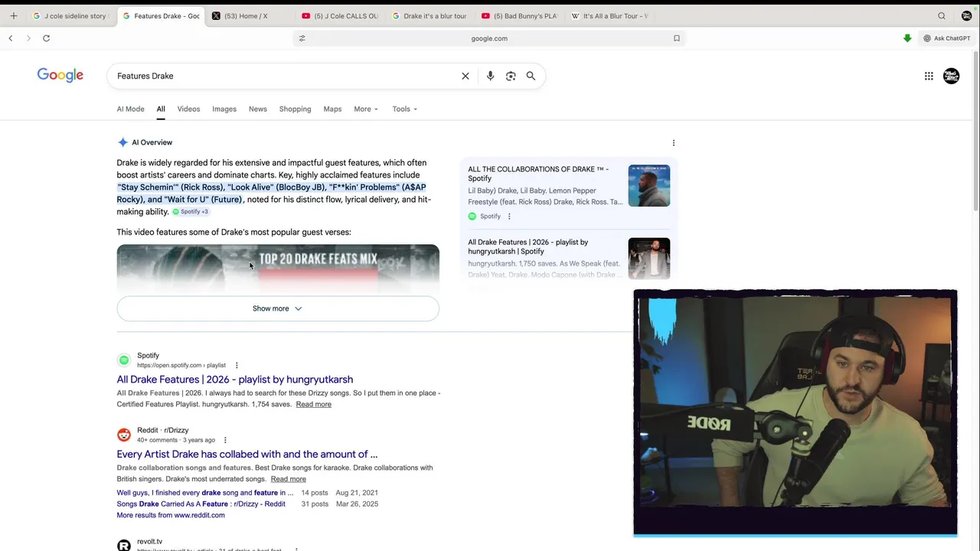Open All Drake Features 2026 playlist card thumbnail
980x551 pixels.
[649, 259]
